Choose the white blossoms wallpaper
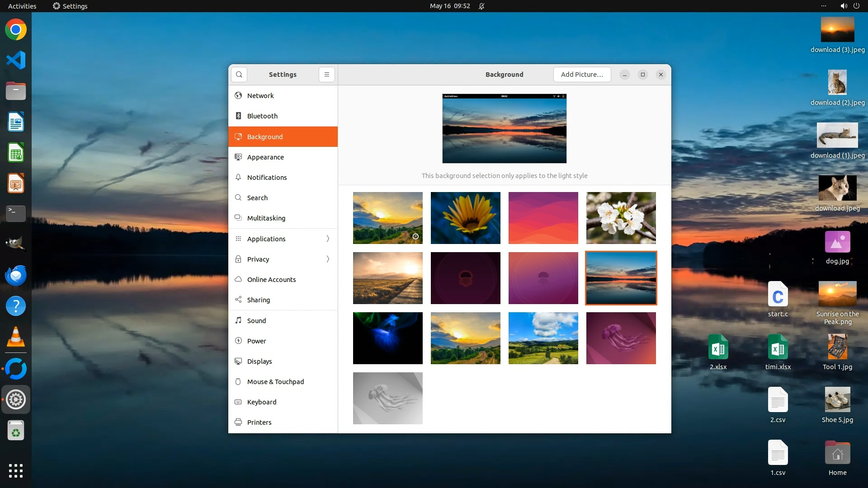The width and height of the screenshot is (868, 488). click(621, 218)
